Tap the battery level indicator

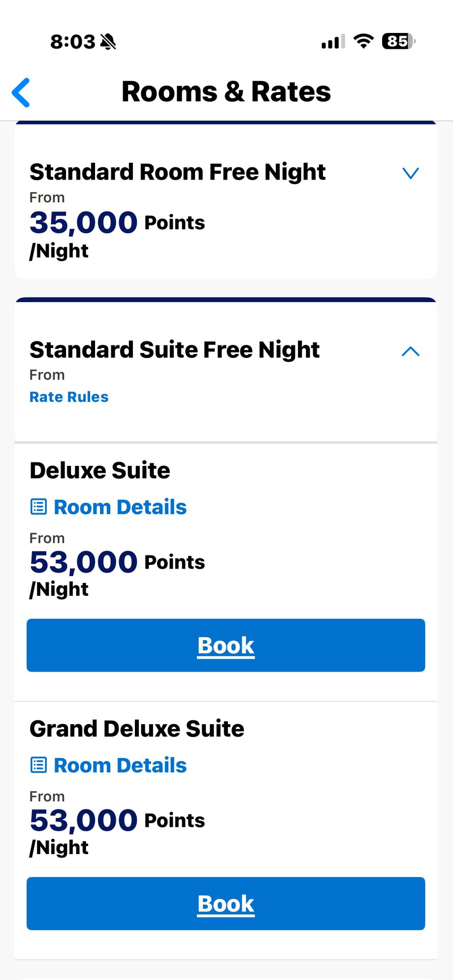click(398, 41)
